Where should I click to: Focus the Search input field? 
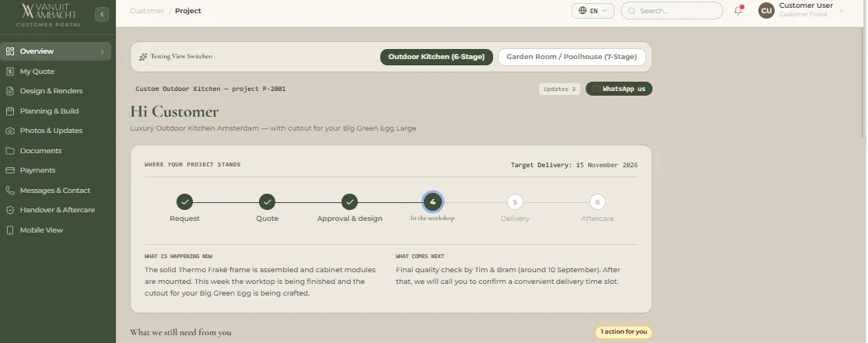coord(671,11)
